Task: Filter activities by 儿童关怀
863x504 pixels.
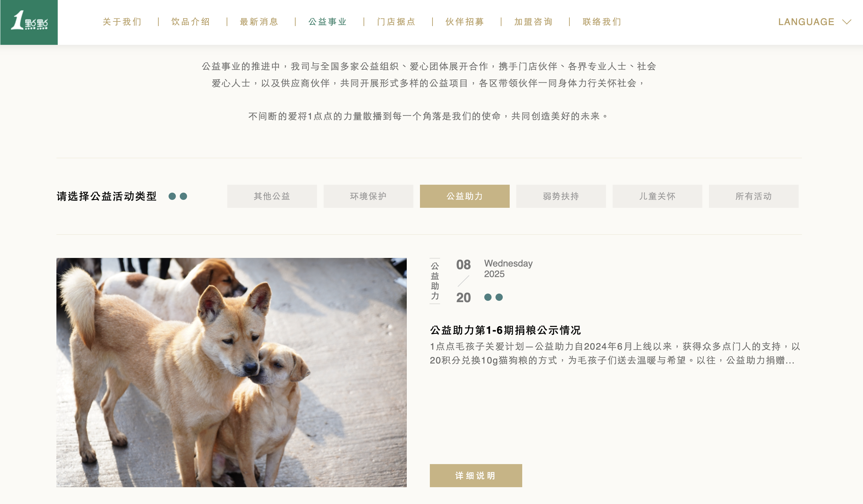Action: (657, 196)
